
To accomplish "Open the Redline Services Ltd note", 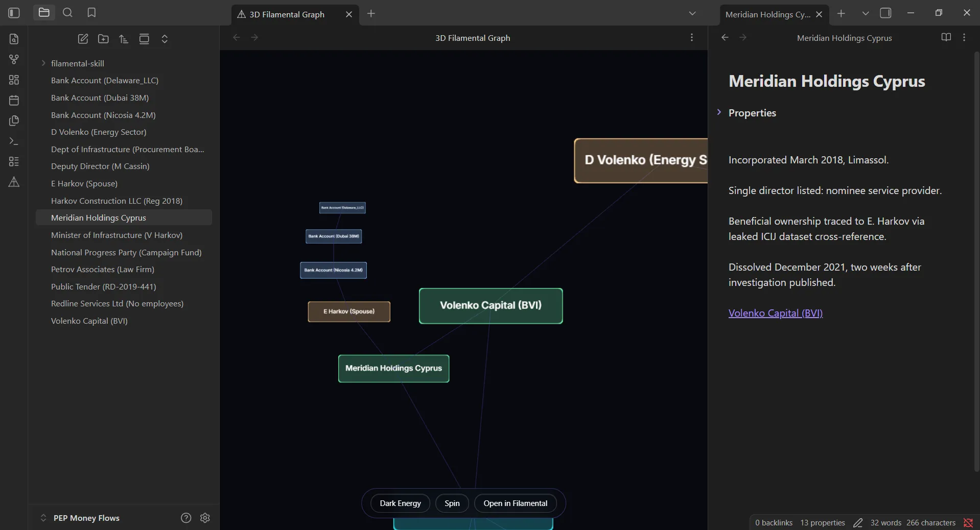I will 124,303.
